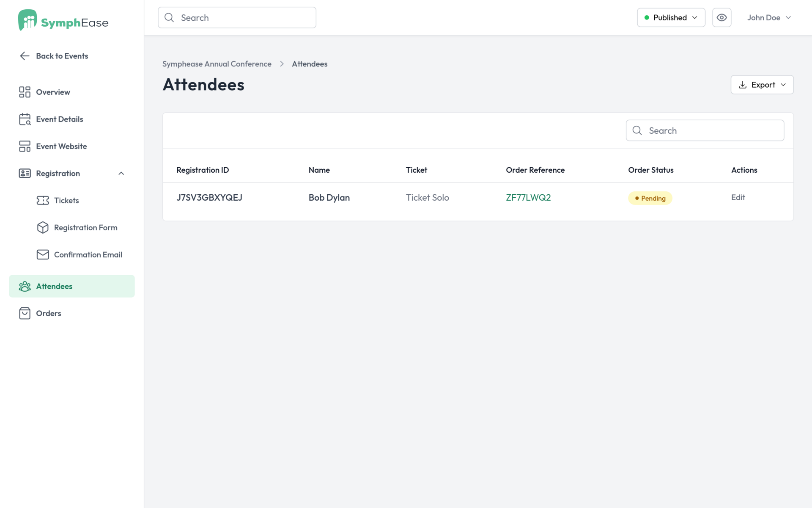Viewport: 812px width, 508px height.
Task: Select the Overview icon in sidebar
Action: point(25,92)
